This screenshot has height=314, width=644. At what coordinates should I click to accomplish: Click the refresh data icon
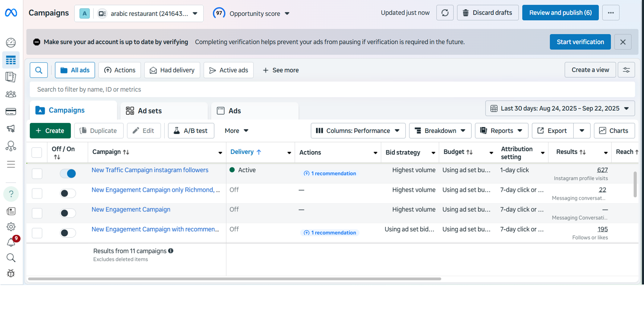[445, 13]
